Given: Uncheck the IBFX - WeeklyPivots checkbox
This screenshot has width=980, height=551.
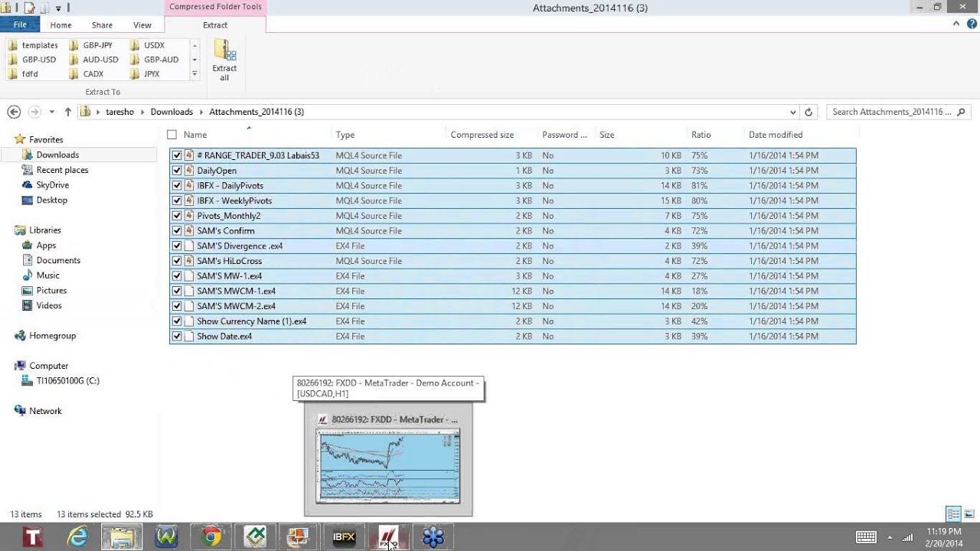Looking at the screenshot, I should click(x=177, y=201).
